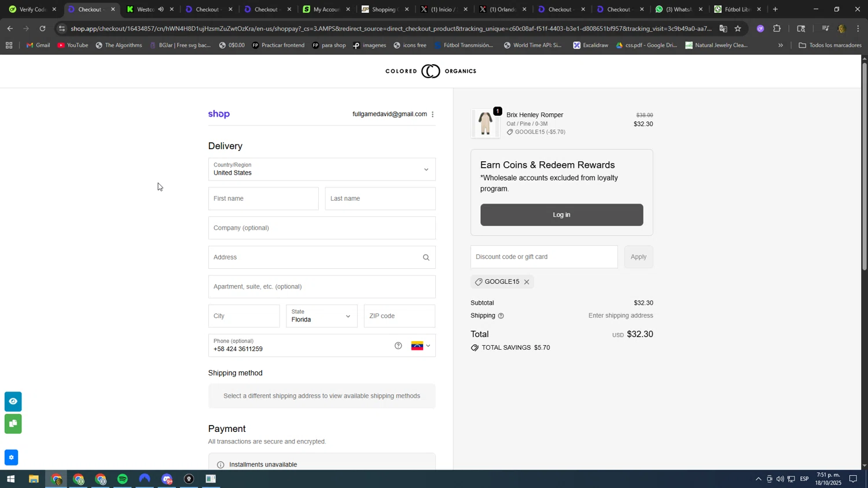This screenshot has height=488, width=868.
Task: Open the Gmail bookmark
Action: pyautogui.click(x=38, y=45)
